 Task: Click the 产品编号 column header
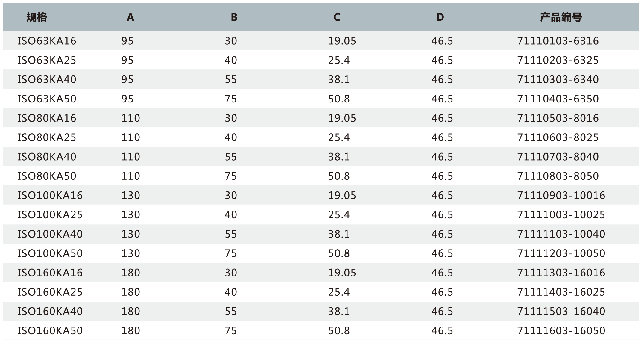click(561, 17)
